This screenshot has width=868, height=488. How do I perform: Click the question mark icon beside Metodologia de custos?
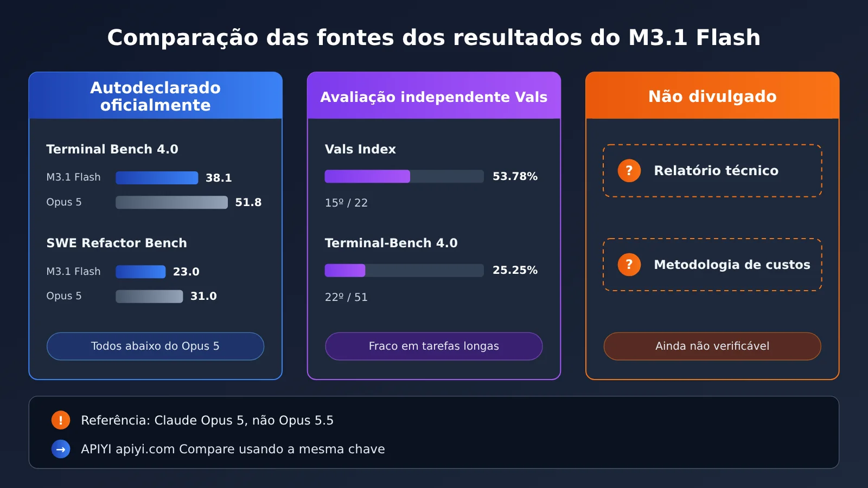pyautogui.click(x=629, y=265)
